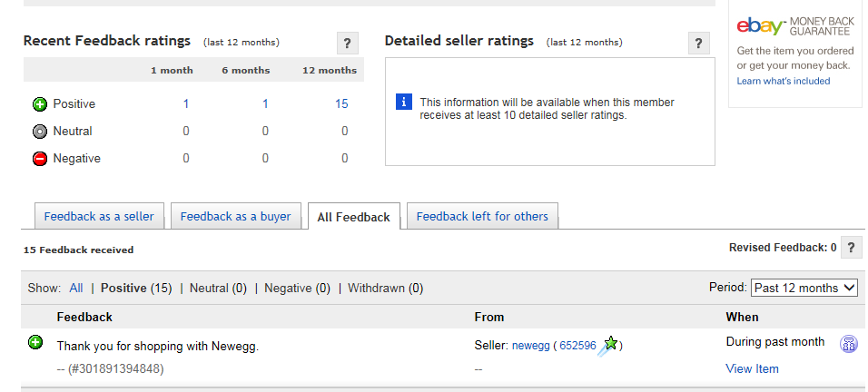Viewport: 868px width, 392px height.
Task: Open the newegg seller profile link
Action: click(530, 346)
